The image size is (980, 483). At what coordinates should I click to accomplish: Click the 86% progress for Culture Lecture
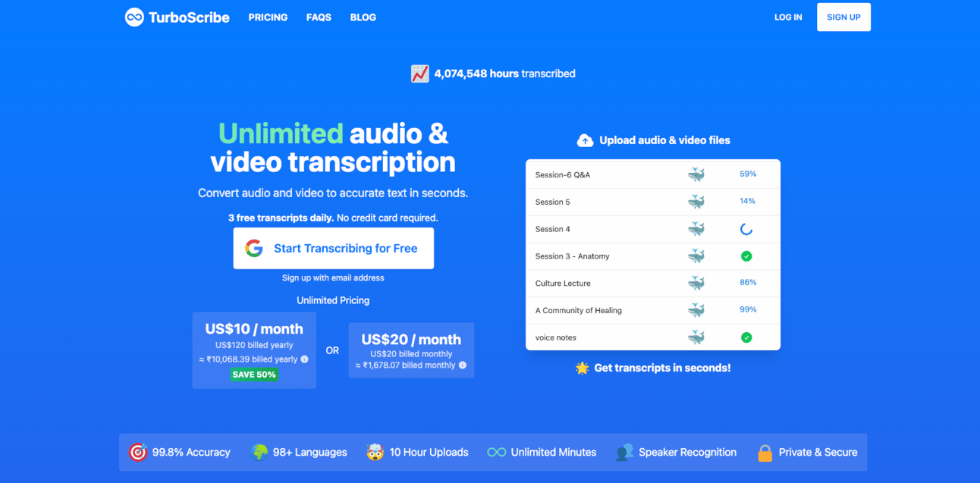748,282
